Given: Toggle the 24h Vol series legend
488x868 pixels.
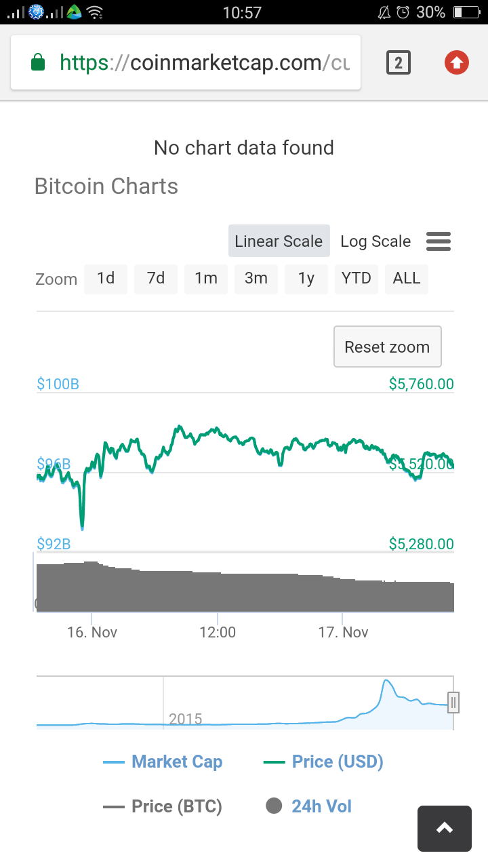Looking at the screenshot, I should pyautogui.click(x=309, y=806).
